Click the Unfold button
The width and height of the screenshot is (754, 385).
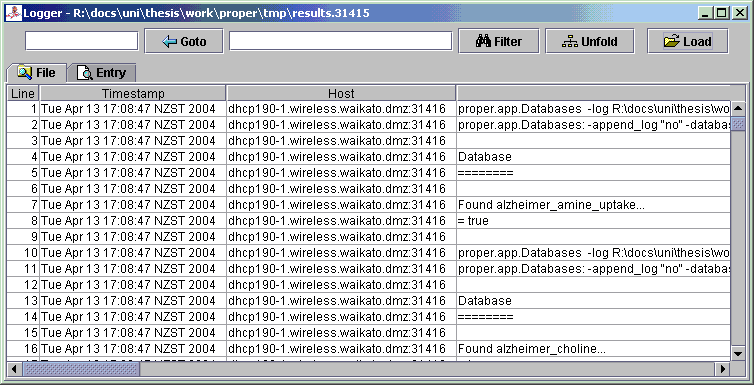(x=590, y=41)
